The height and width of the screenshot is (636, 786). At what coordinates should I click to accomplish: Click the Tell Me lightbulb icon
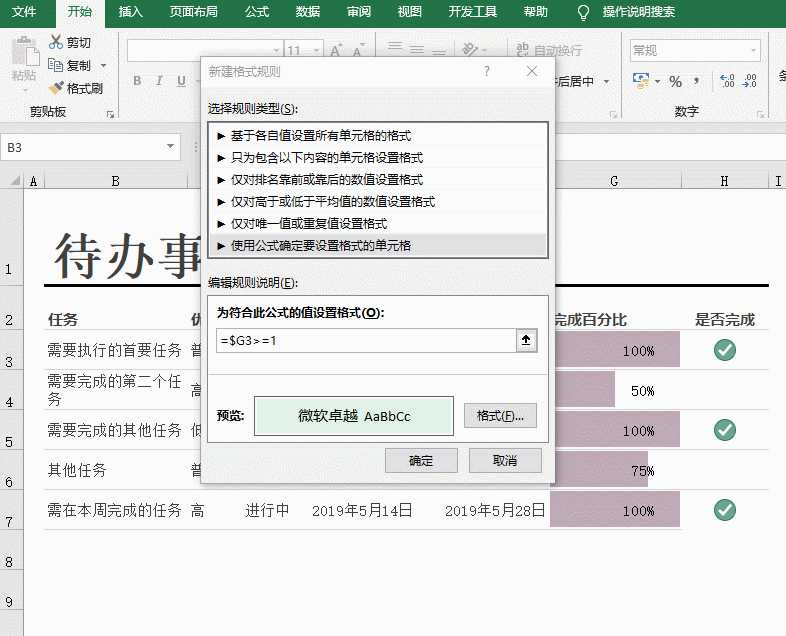tap(583, 12)
